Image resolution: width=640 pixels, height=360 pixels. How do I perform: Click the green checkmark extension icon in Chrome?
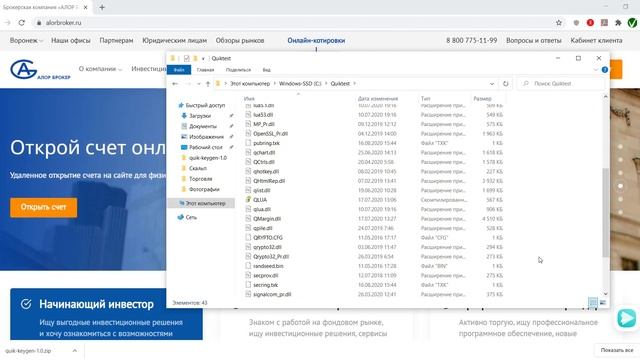[632, 23]
